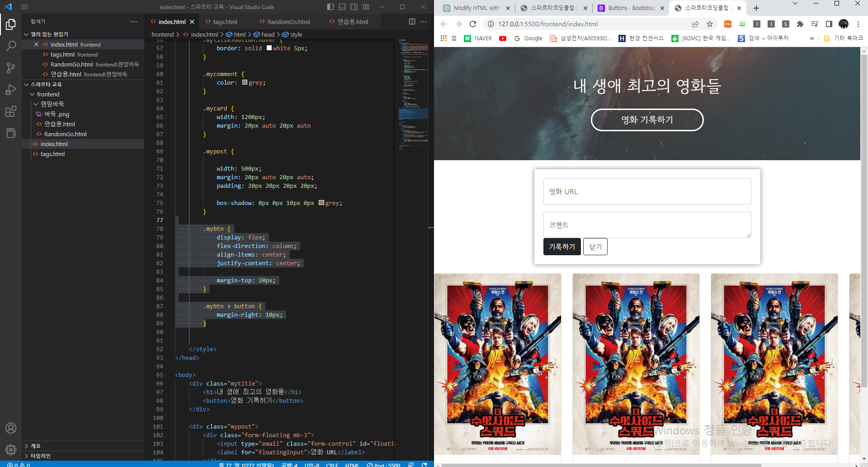Open the Explorer view in VS Code activity bar
868x467 pixels.
[11, 24]
